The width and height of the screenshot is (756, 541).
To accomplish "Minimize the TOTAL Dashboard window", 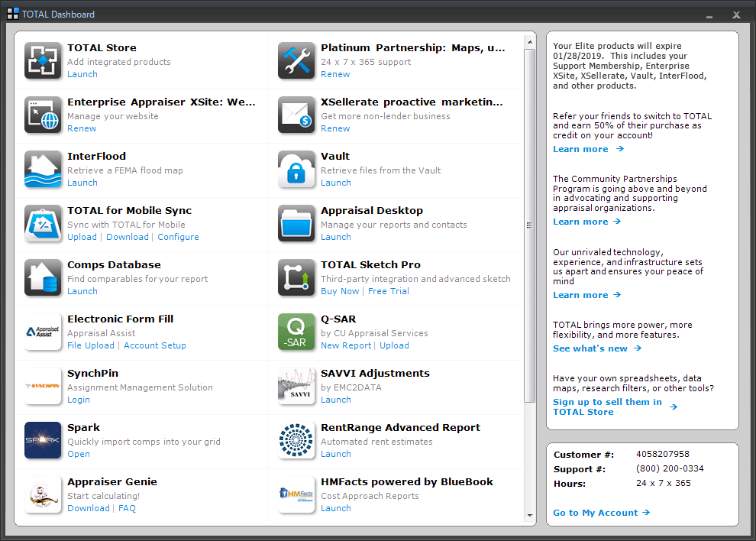I will [709, 15].
